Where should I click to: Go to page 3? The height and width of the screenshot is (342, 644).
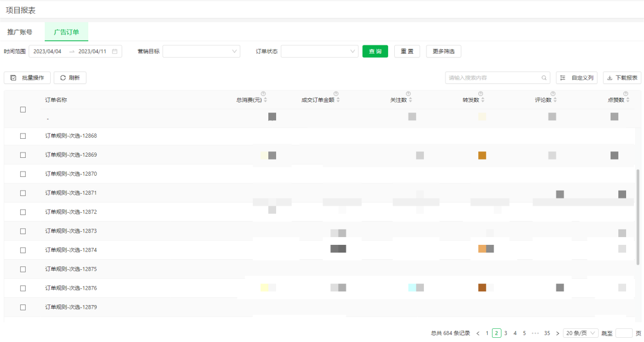click(x=506, y=334)
